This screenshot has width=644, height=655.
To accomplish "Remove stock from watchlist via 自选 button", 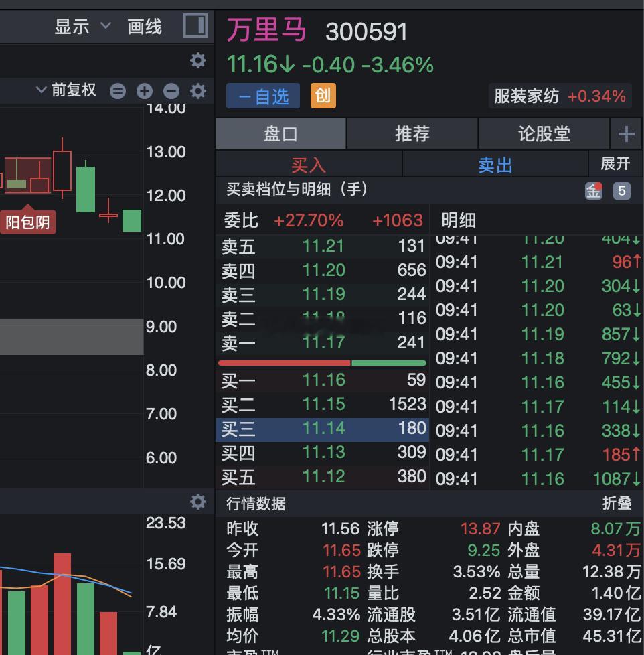I will (x=263, y=96).
